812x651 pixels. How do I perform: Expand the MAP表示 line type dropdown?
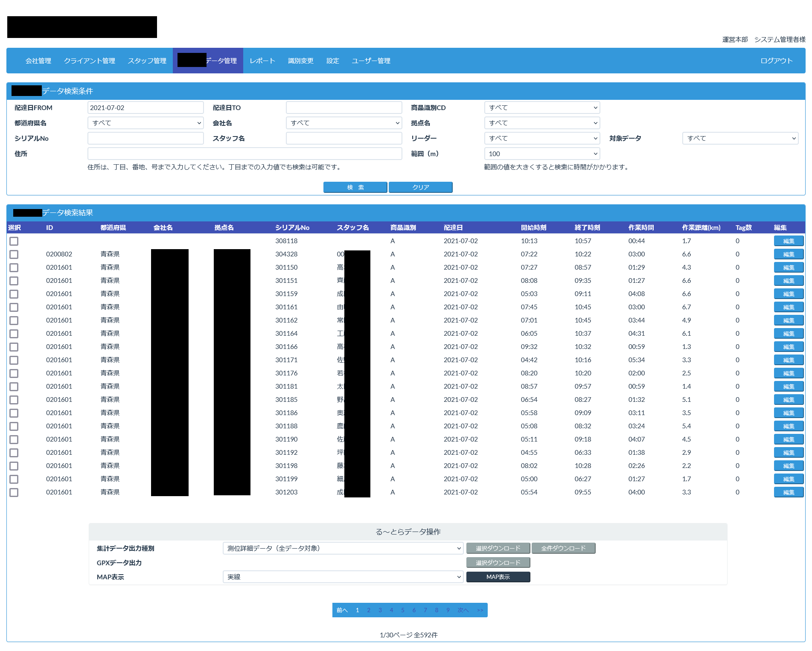(x=343, y=577)
